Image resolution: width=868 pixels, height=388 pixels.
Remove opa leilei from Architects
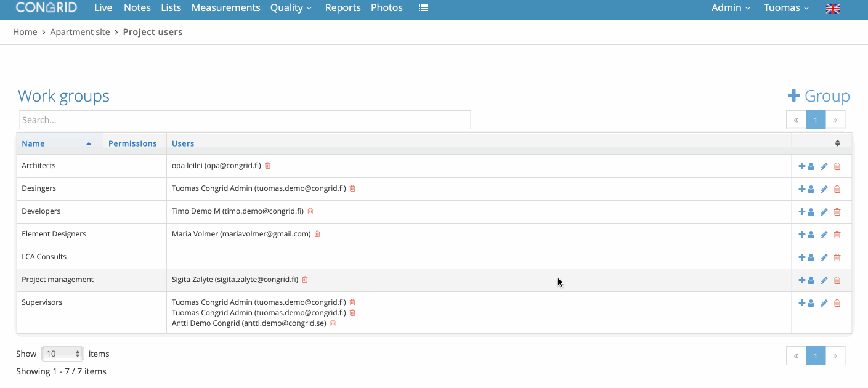click(x=268, y=166)
